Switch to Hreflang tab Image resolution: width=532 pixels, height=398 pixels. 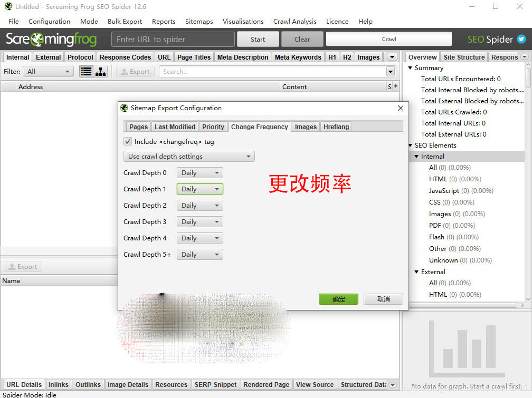pos(336,127)
